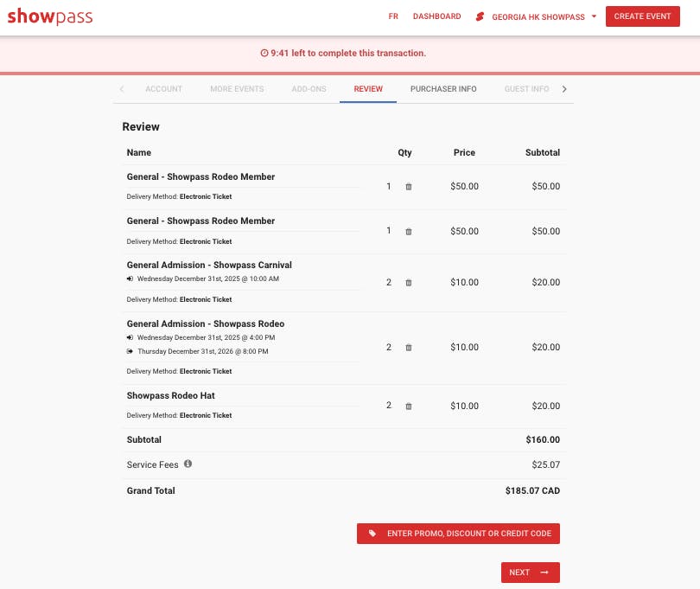Click the Showpass logo

pos(50,16)
